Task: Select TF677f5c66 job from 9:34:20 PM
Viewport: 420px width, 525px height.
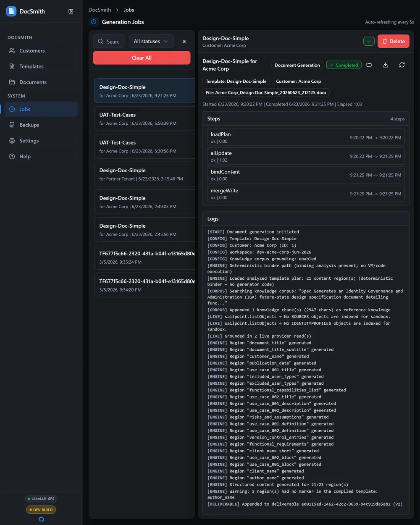Action: (145, 285)
